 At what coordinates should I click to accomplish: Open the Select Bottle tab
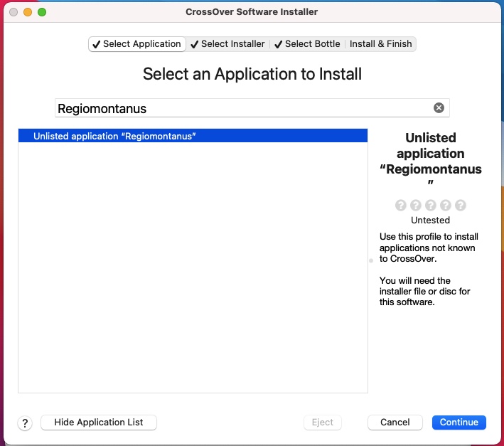(x=307, y=44)
